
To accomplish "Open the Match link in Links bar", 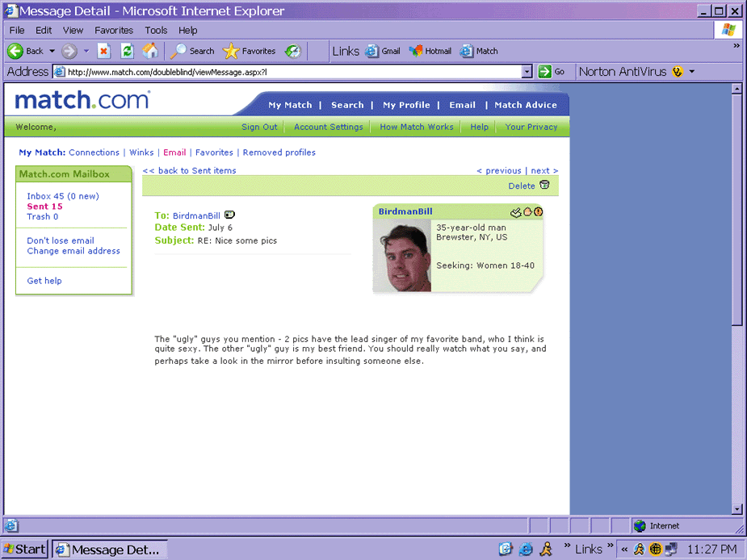I will coord(479,51).
